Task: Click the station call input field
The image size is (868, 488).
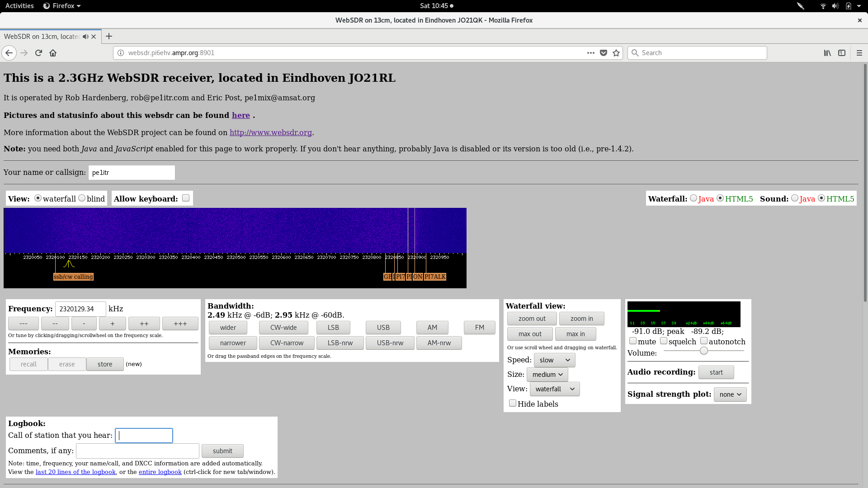Action: pyautogui.click(x=144, y=436)
